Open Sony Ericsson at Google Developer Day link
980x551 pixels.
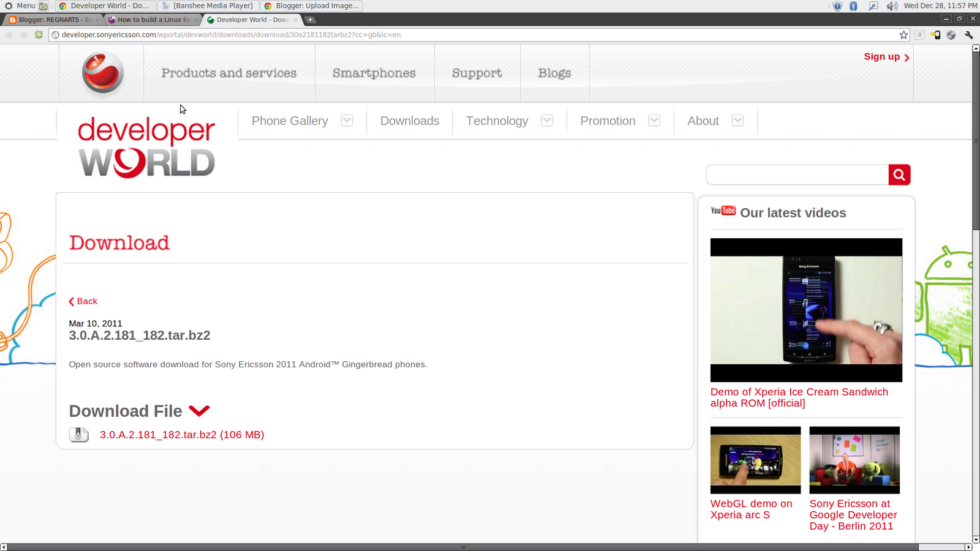853,515
